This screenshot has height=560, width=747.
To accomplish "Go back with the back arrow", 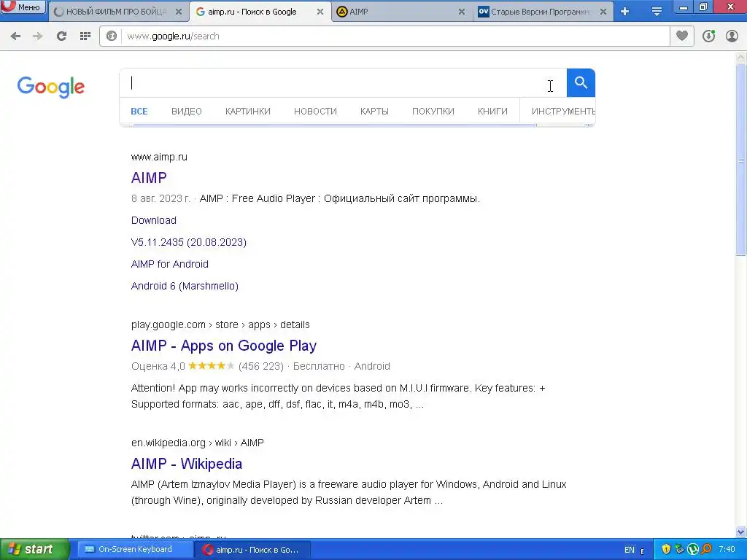I will coord(15,36).
